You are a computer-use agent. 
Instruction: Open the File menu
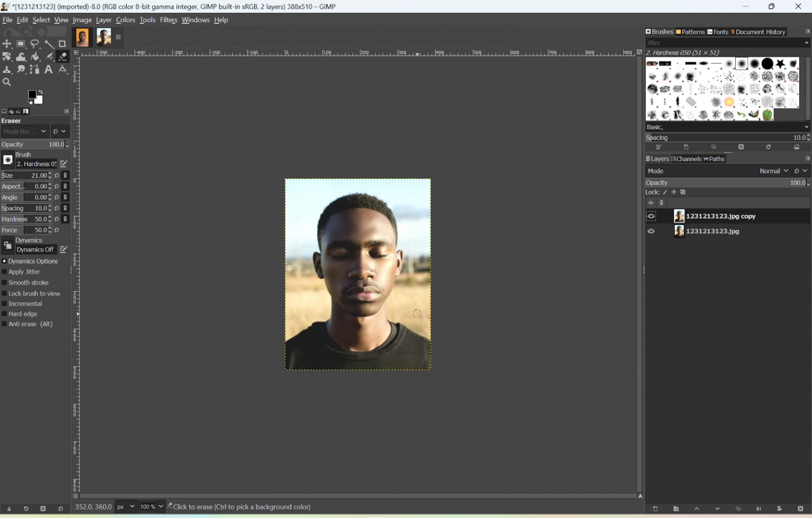[7, 20]
